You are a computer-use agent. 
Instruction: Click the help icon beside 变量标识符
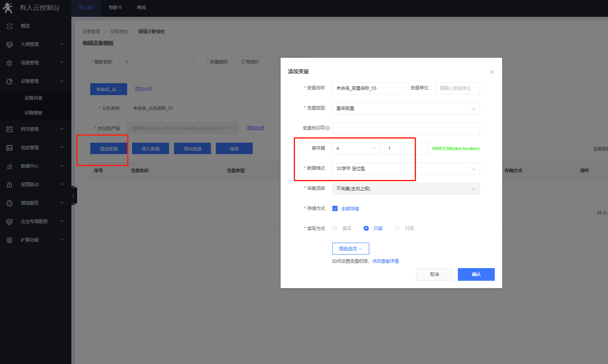[x=327, y=128]
